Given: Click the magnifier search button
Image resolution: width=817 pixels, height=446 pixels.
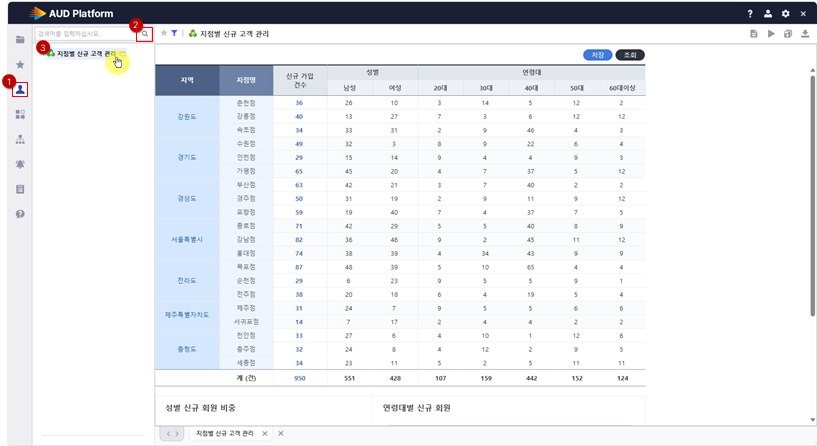Looking at the screenshot, I should click(x=145, y=34).
